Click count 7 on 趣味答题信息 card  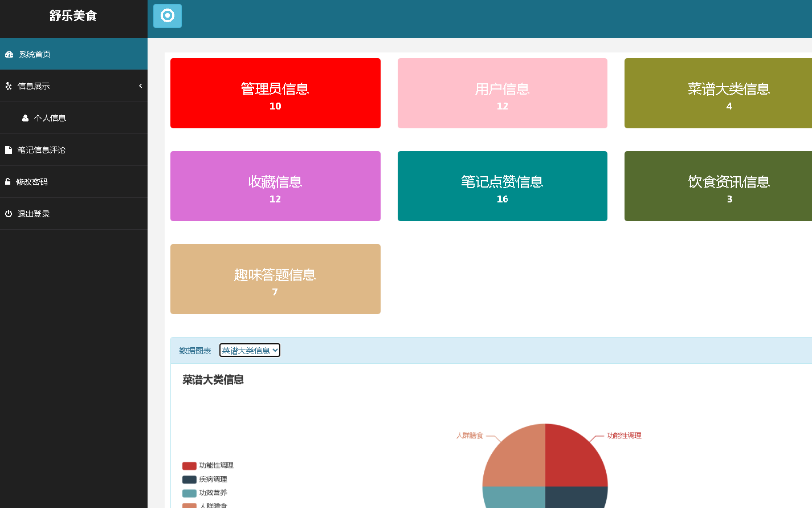pos(275,292)
